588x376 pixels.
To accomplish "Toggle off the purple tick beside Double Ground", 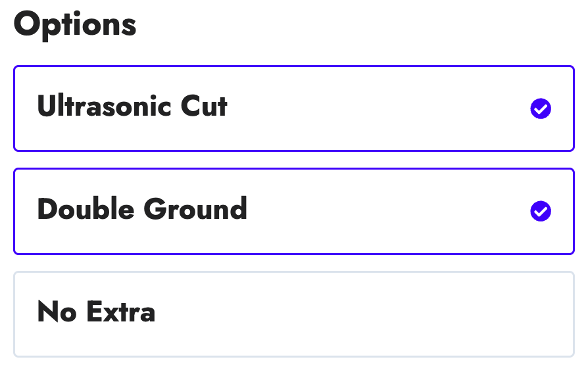I will (x=541, y=212).
